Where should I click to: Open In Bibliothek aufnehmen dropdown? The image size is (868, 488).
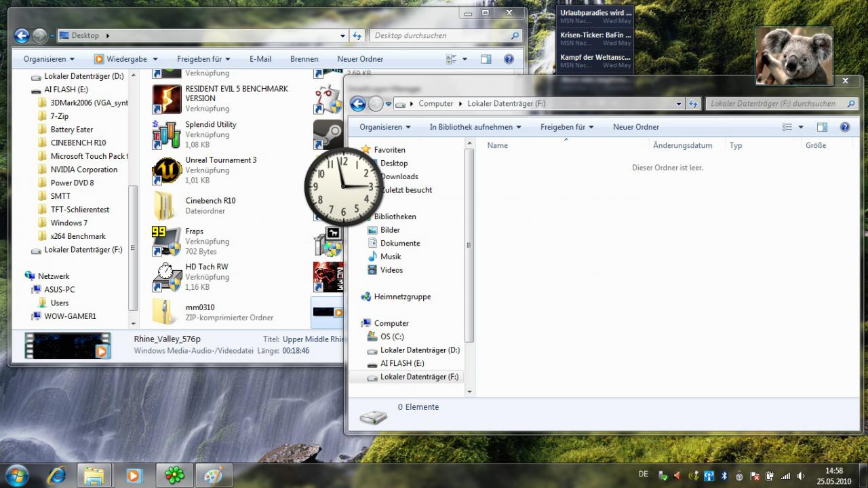(475, 127)
